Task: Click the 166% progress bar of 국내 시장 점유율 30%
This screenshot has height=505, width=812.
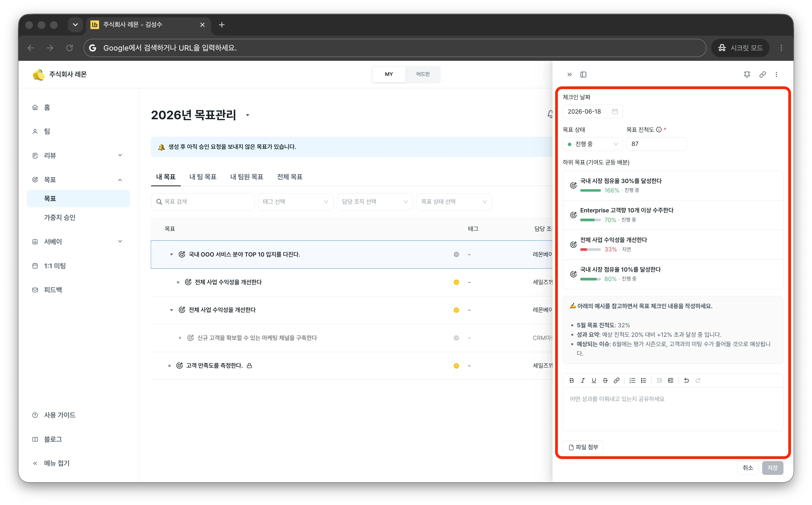Action: pos(590,190)
